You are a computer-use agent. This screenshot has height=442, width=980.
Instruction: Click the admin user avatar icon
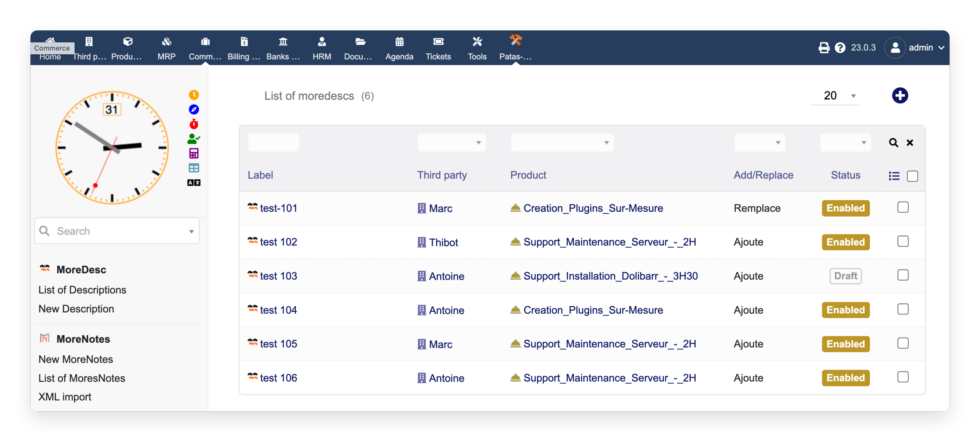pyautogui.click(x=895, y=48)
